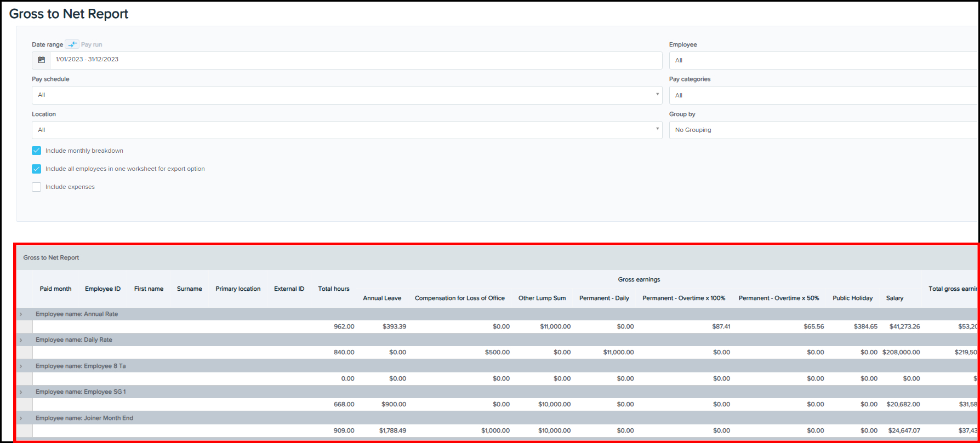980x443 pixels.
Task: Toggle Include all employees in one worksheet
Action: 37,169
